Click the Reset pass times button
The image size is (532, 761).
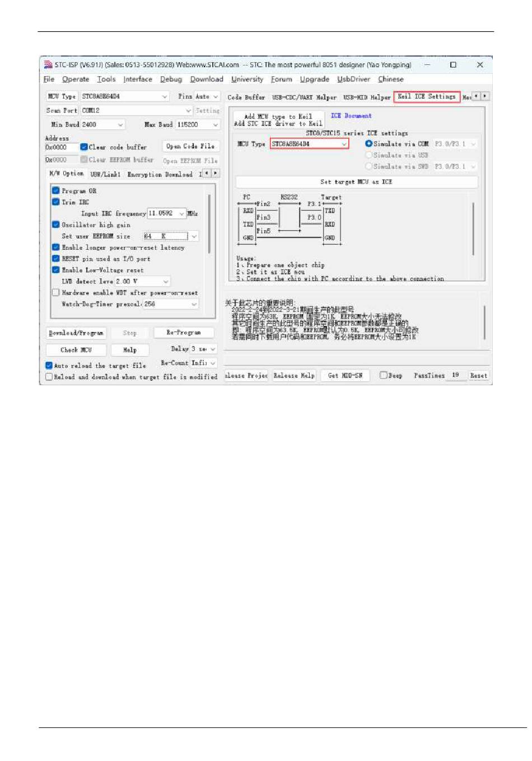(x=478, y=376)
